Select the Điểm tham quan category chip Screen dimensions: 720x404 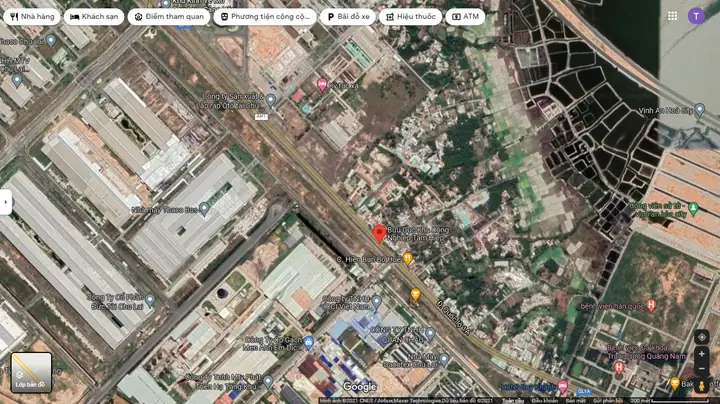pyautogui.click(x=169, y=17)
